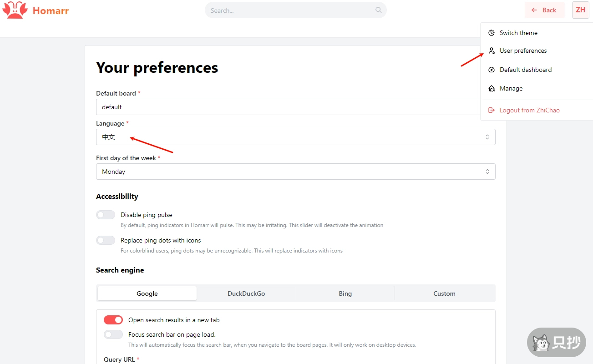Click the person icon next to User preferences
The height and width of the screenshot is (364, 593).
click(x=491, y=51)
